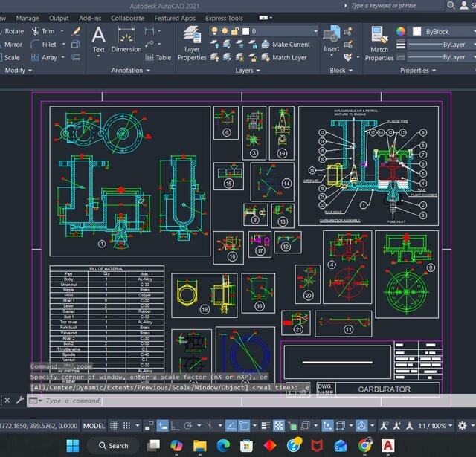Image resolution: width=476 pixels, height=457 pixels.
Task: Toggle object snap tracking
Action: (x=231, y=426)
